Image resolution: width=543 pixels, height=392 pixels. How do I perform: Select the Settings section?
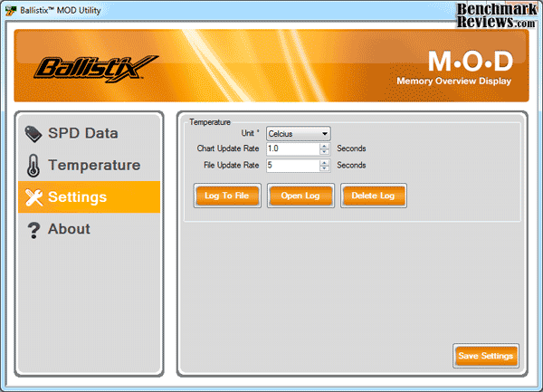[x=89, y=196]
